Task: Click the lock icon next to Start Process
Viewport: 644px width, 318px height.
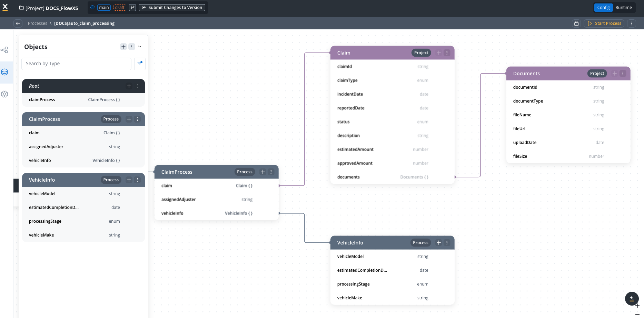Action: pos(576,23)
